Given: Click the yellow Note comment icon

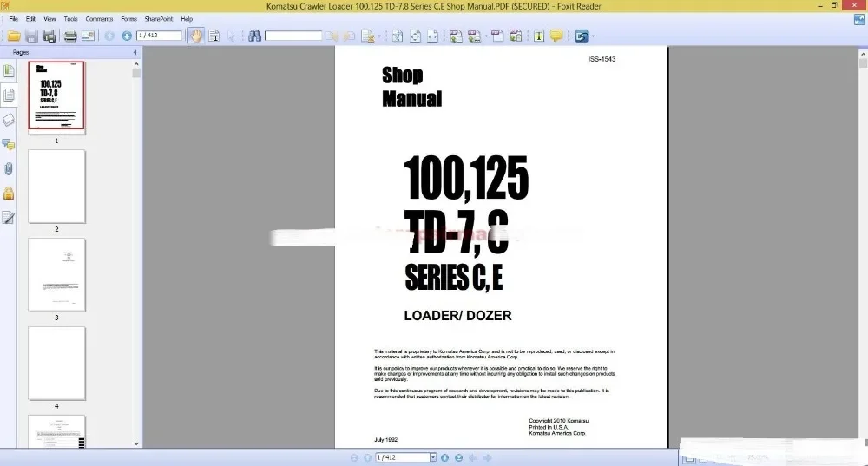Looking at the screenshot, I should tap(556, 36).
